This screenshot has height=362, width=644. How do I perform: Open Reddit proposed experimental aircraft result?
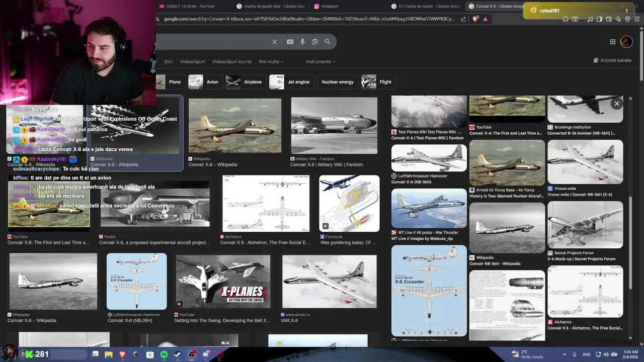[x=155, y=204]
